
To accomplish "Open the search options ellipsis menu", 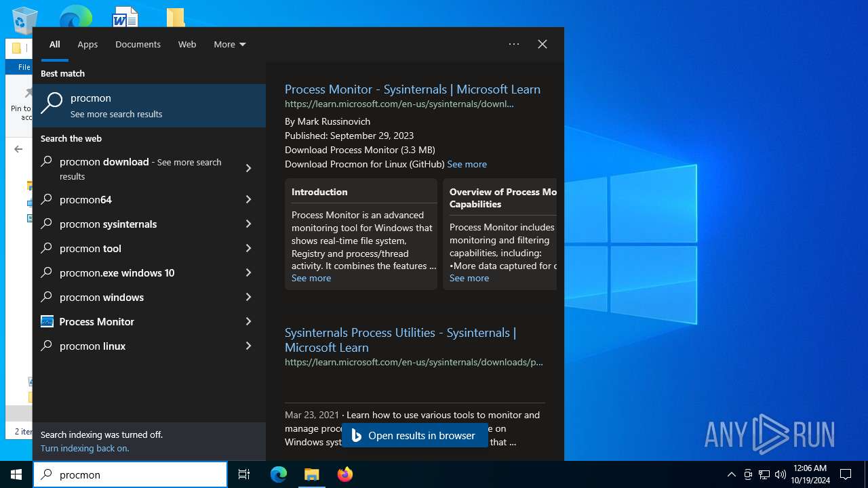I will (514, 44).
